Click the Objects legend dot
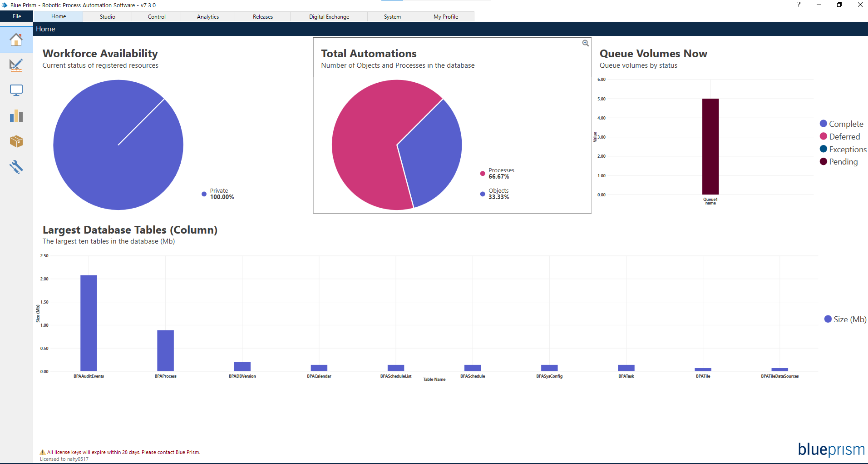The image size is (868, 464). (x=483, y=194)
